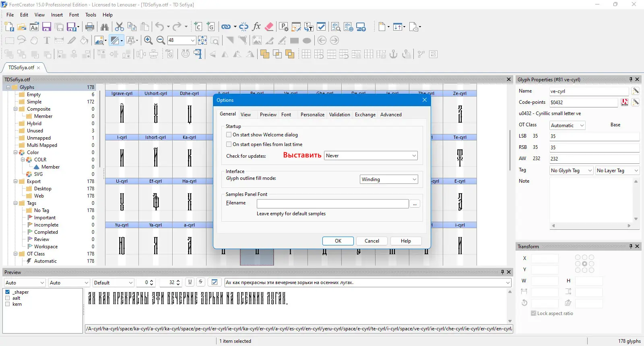This screenshot has height=346, width=644.
Task: Open the Tools menu
Action: 91,15
